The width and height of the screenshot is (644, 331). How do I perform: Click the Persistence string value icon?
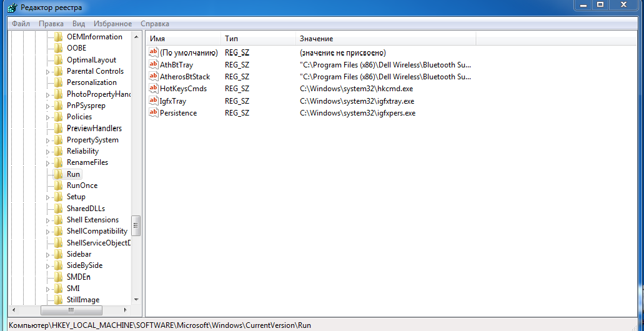[153, 112]
